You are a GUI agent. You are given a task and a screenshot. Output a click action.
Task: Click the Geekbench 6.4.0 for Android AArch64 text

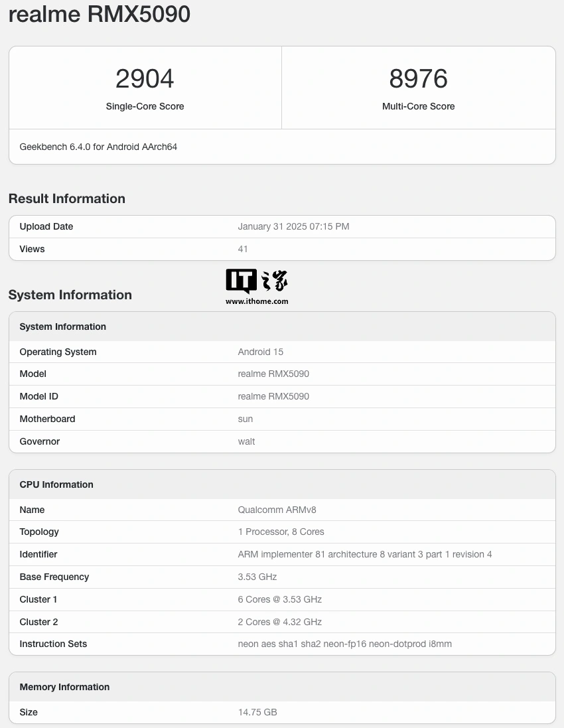pos(98,147)
